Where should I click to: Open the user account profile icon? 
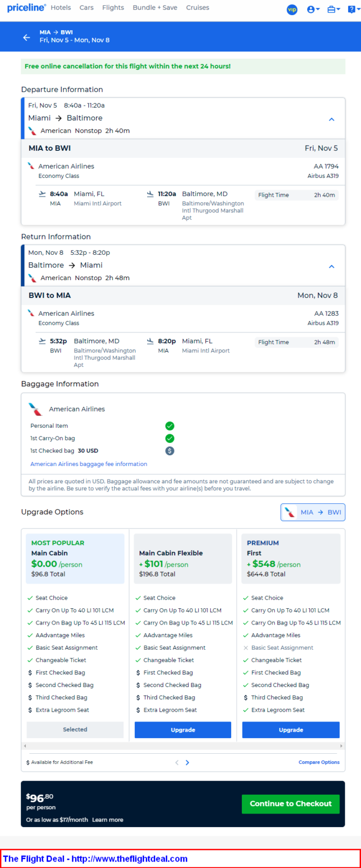coord(313,9)
